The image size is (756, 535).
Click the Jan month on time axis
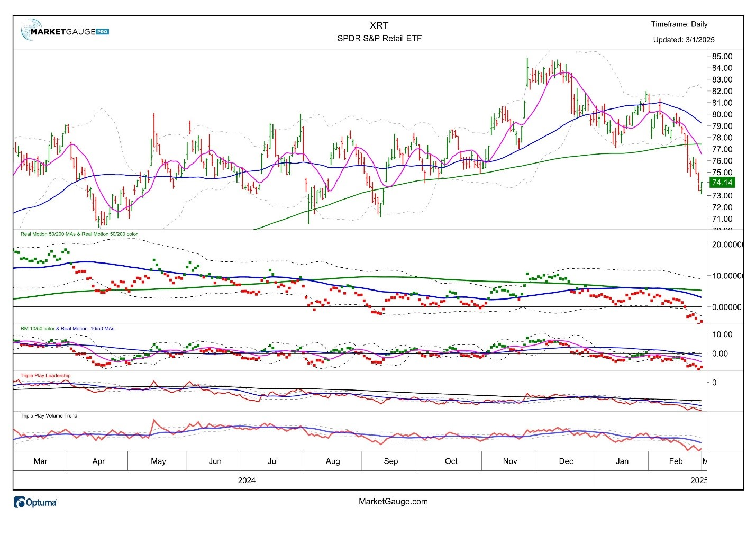(622, 461)
